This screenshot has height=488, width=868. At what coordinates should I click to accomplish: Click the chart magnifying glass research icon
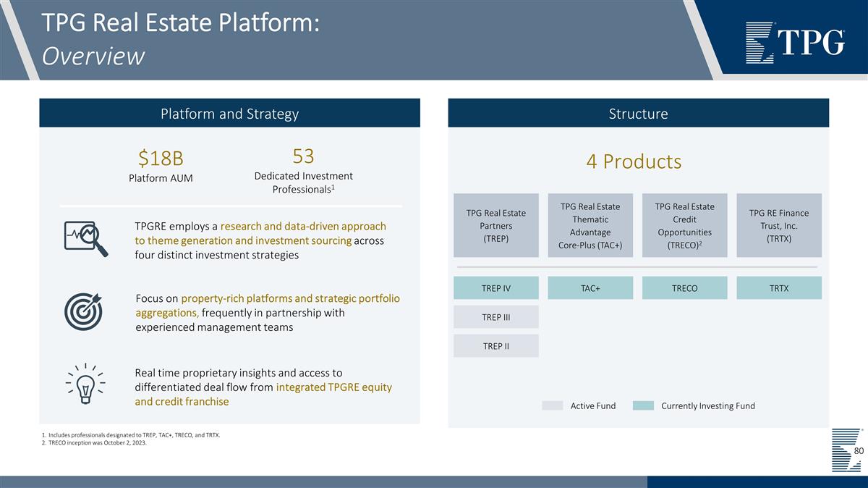[86, 239]
